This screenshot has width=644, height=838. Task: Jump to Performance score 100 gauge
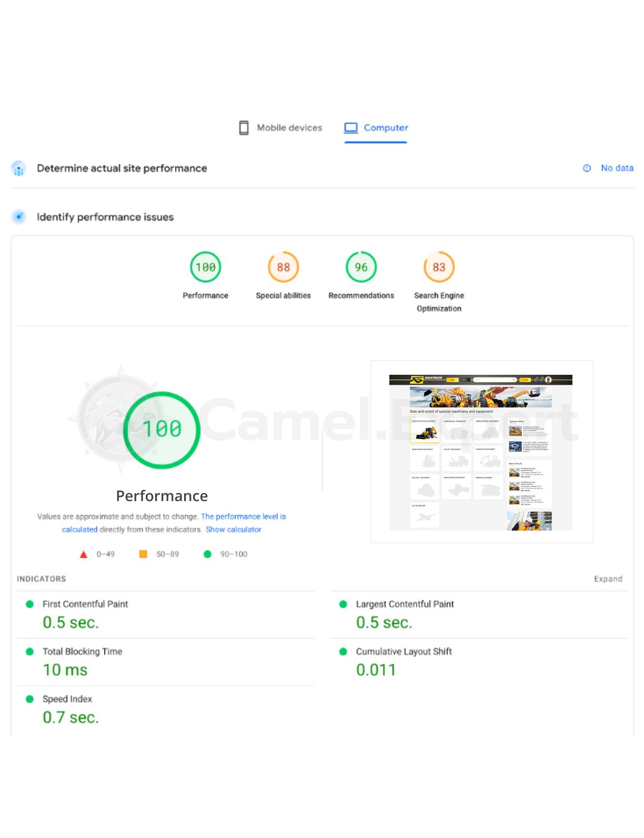coord(205,267)
